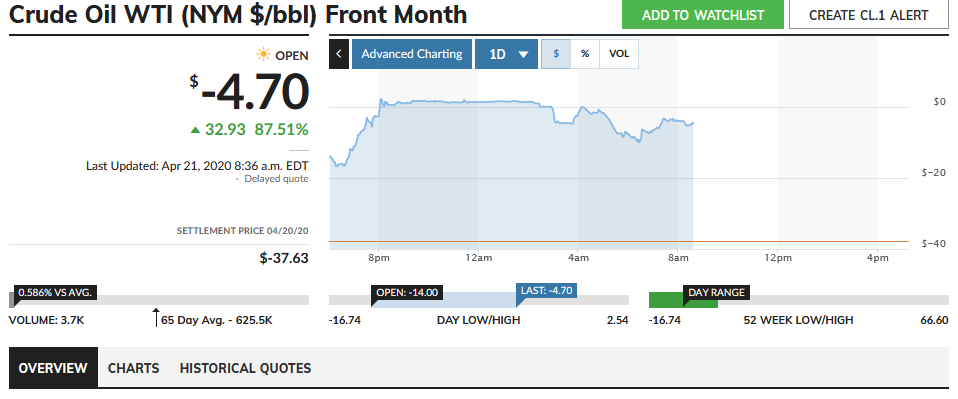Collapse the chart with left chevron icon

[338, 54]
